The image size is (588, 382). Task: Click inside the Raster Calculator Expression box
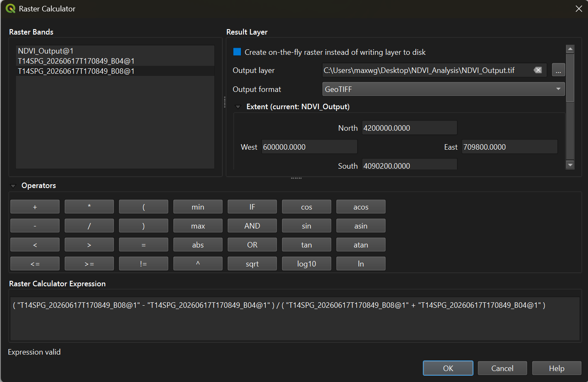(x=295, y=319)
